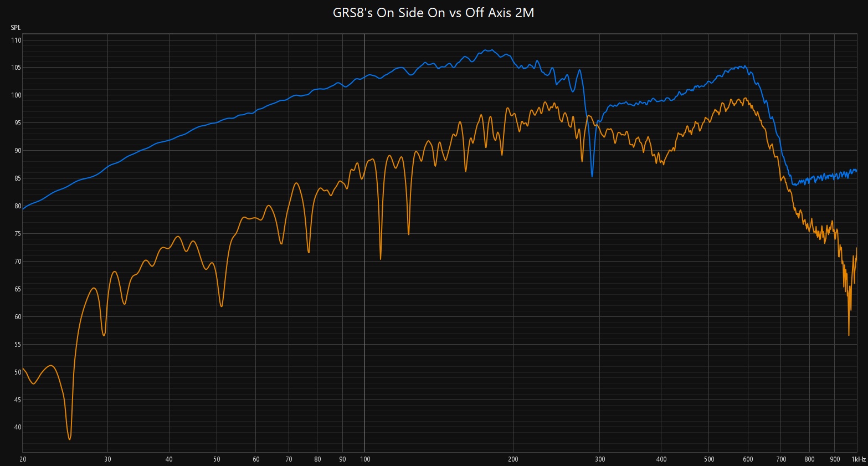Click the 100 dB label on the SPL axis

(16, 95)
